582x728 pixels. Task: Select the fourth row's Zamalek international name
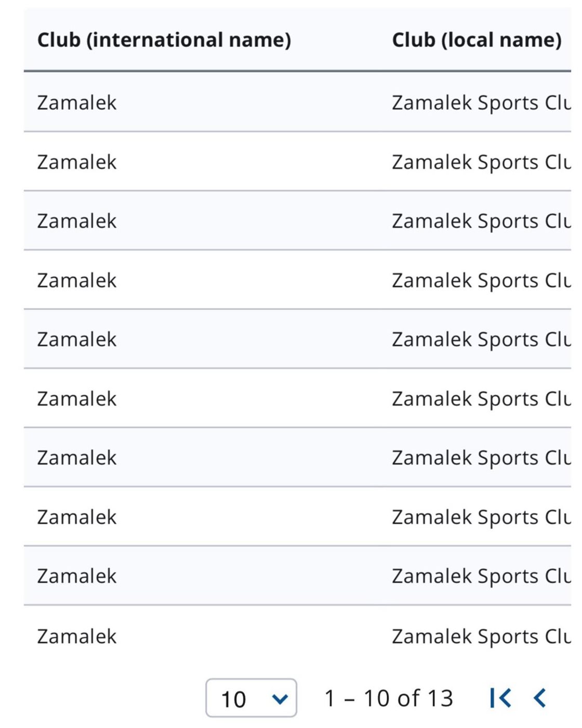click(x=77, y=280)
